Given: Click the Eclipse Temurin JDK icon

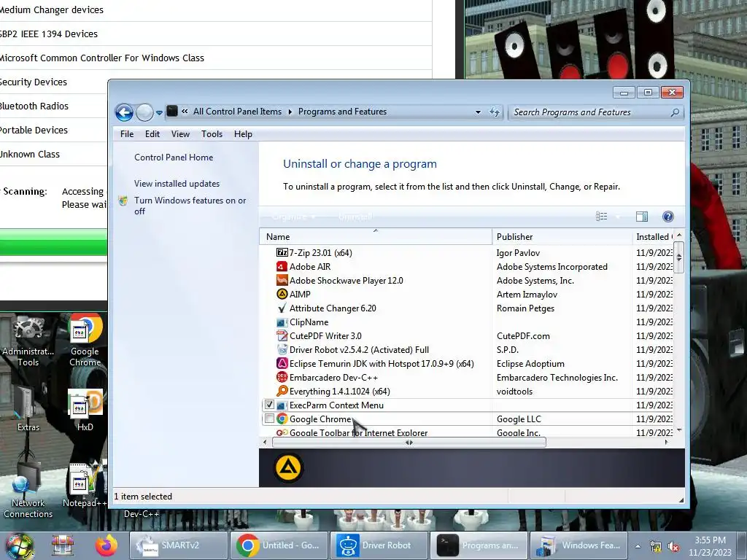Looking at the screenshot, I should pos(282,363).
